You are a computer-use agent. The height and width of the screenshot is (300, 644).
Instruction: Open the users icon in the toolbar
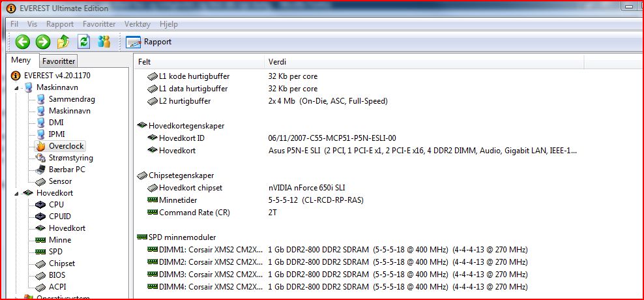point(104,42)
